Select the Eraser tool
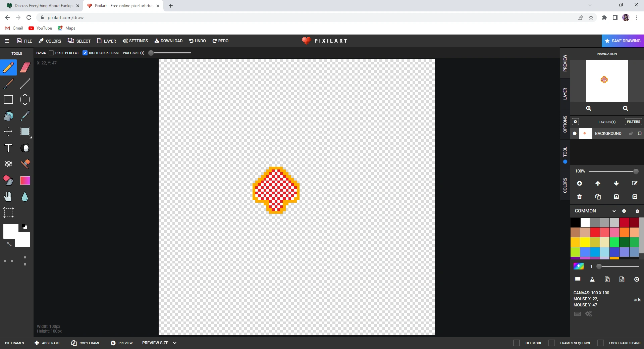 (x=25, y=67)
